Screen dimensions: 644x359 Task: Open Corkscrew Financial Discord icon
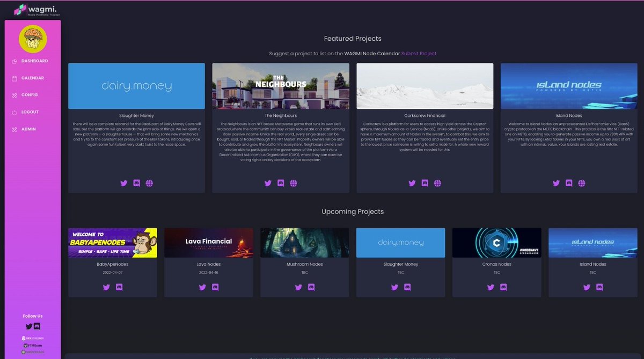(x=425, y=183)
